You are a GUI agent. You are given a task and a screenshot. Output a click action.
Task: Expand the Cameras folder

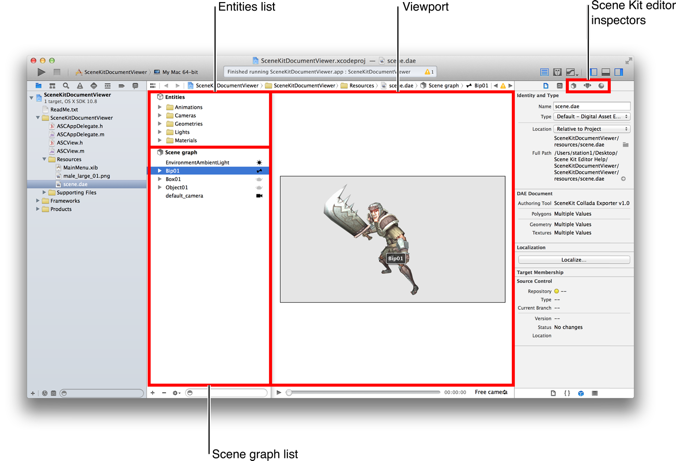coord(160,115)
